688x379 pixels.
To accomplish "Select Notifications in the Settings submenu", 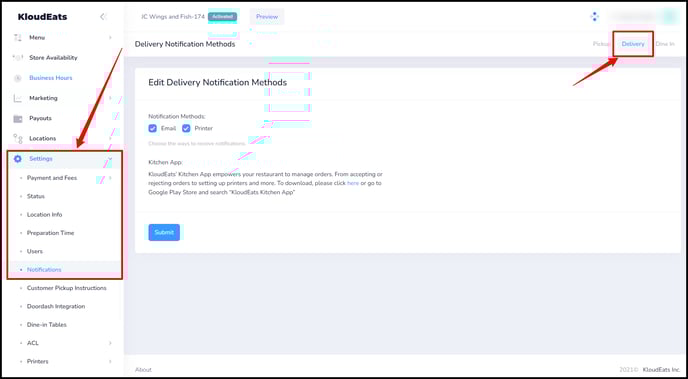I will coord(44,270).
